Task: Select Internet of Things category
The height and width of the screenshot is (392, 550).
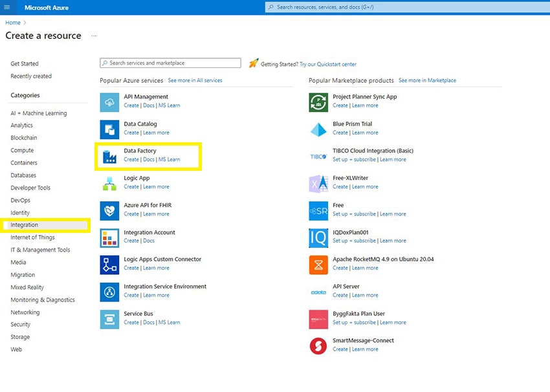Action: click(32, 237)
